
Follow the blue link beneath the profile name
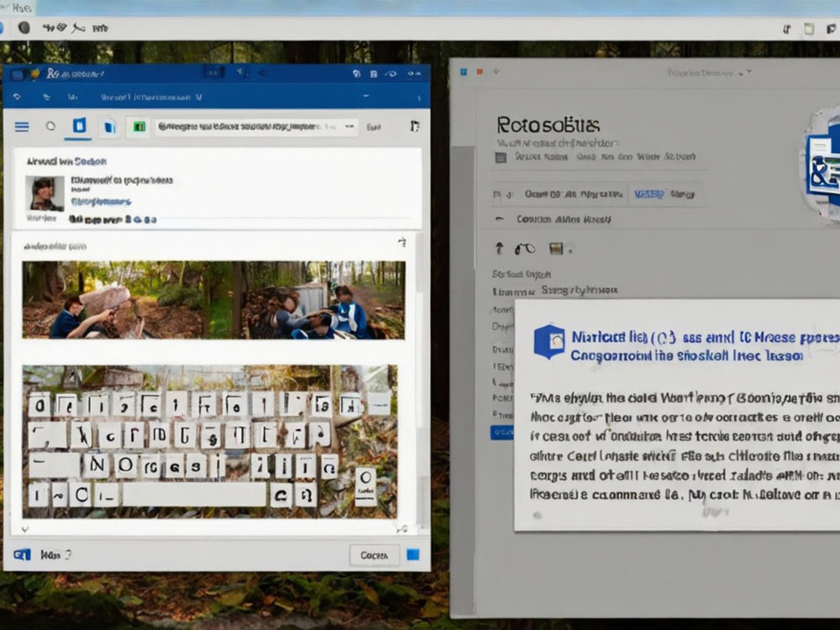(x=102, y=202)
